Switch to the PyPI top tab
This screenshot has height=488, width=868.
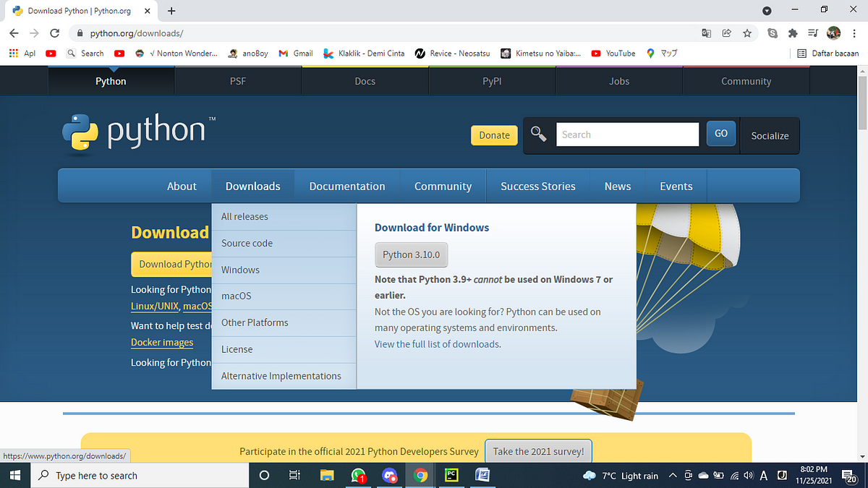492,81
